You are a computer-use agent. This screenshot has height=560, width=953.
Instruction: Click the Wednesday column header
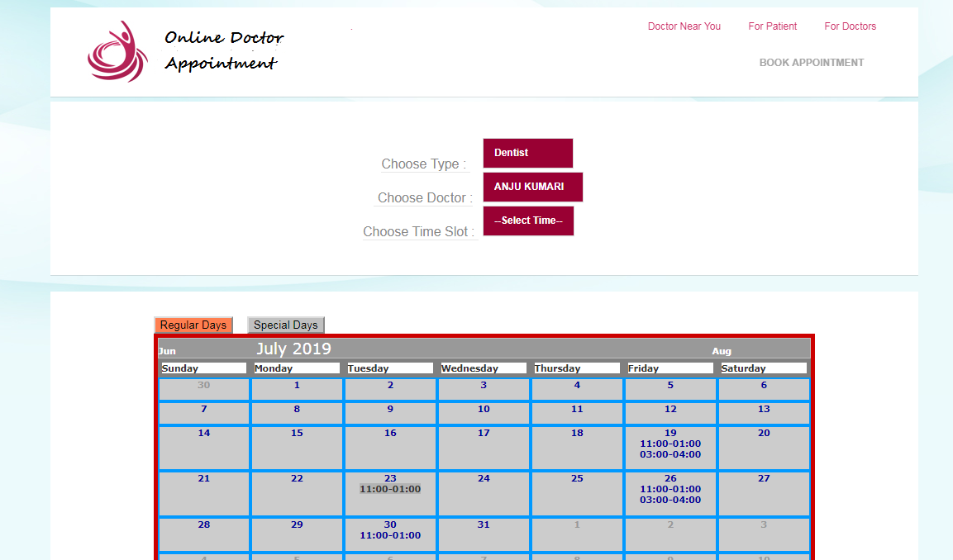click(484, 368)
